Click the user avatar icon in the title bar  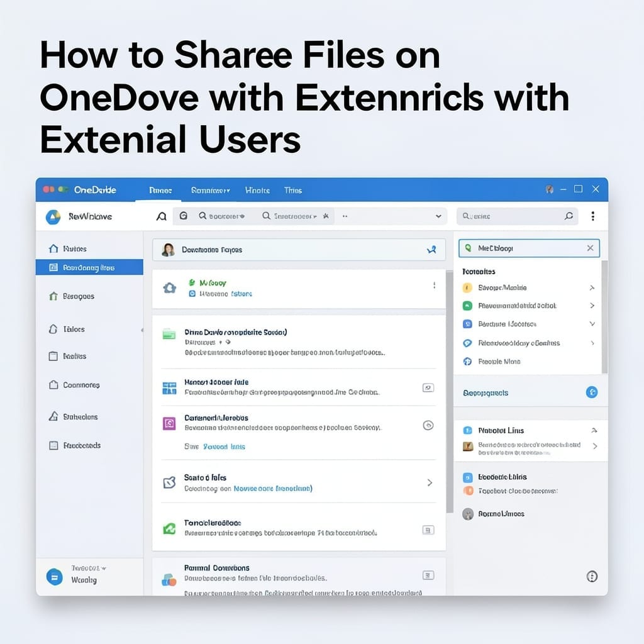[550, 189]
